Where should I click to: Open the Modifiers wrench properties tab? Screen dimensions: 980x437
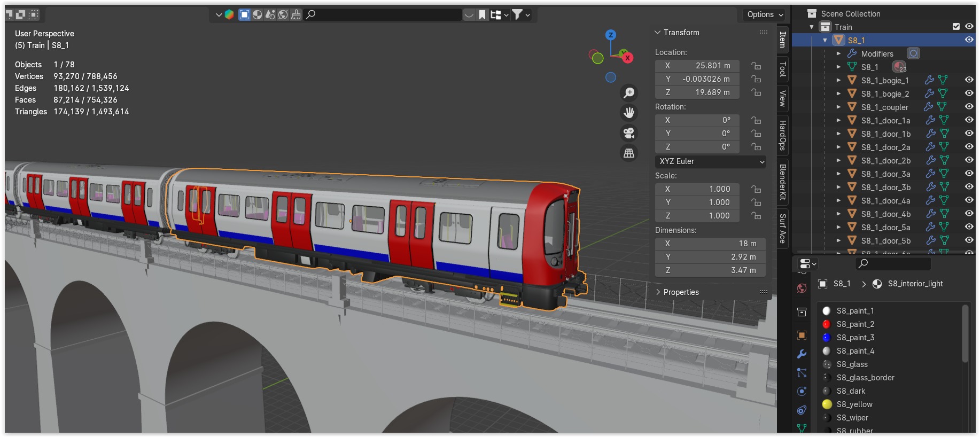click(802, 354)
